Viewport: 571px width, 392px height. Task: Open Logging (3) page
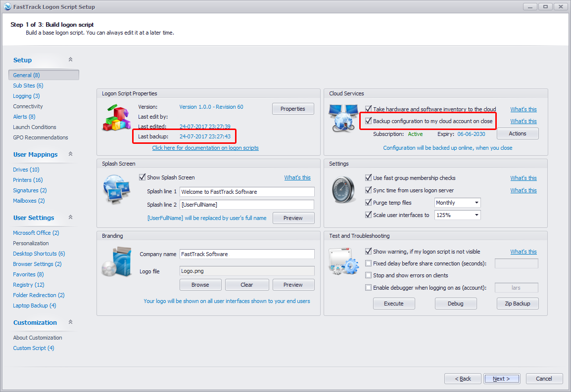26,96
